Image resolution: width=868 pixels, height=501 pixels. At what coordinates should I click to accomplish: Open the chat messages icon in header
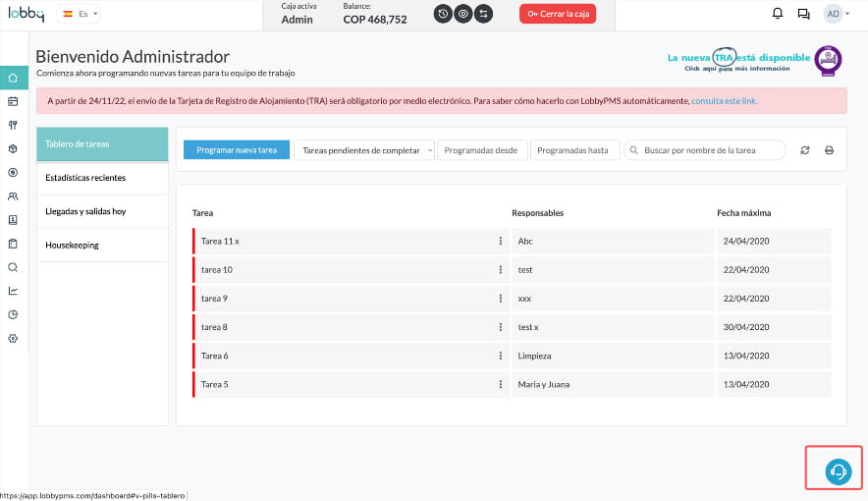(804, 14)
